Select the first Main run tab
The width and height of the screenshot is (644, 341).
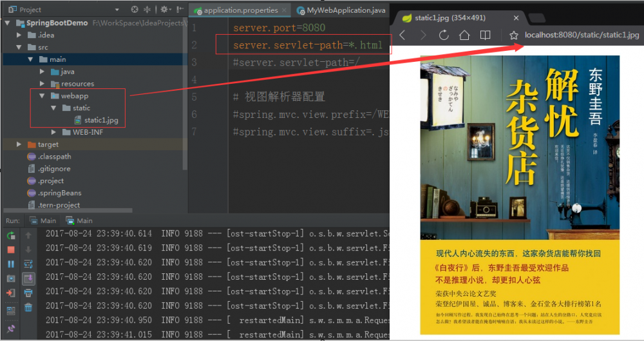tap(43, 220)
